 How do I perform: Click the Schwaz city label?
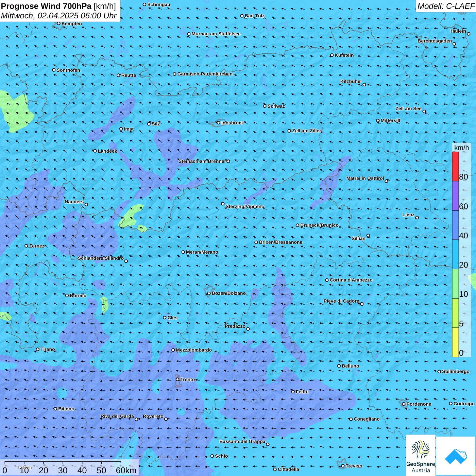tap(276, 106)
